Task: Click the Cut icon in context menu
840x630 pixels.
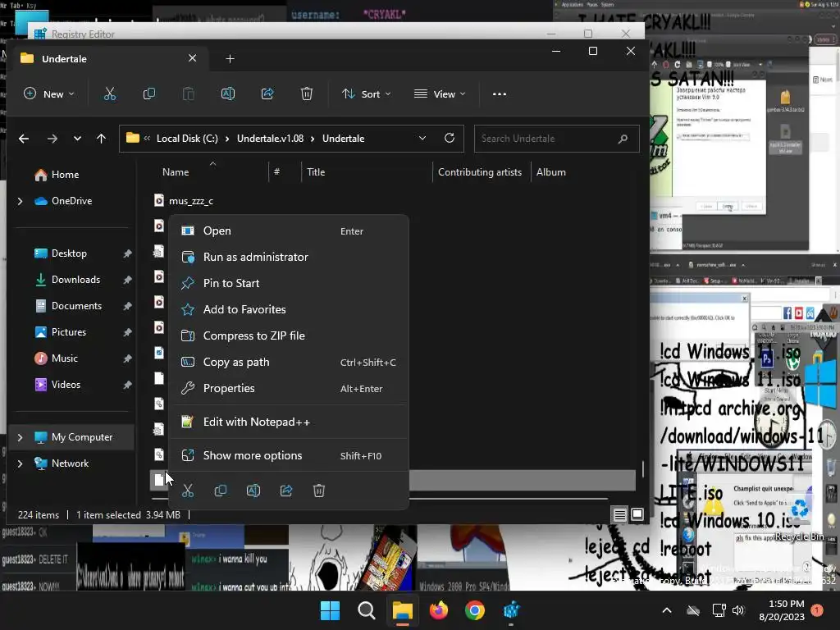Action: pyautogui.click(x=188, y=491)
